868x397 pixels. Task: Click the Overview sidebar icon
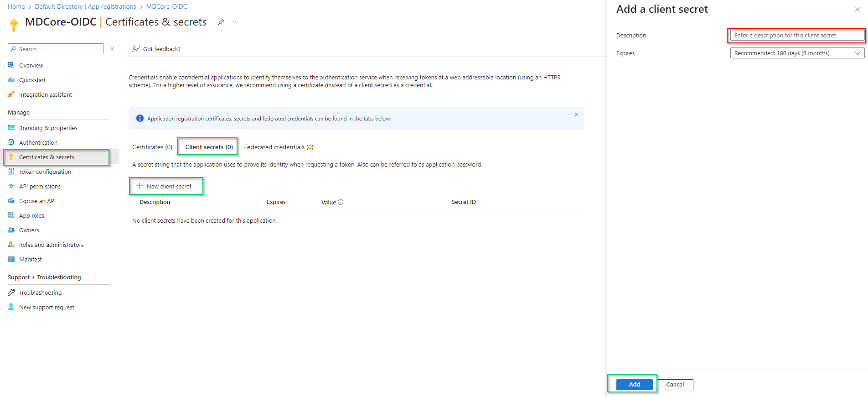11,65
